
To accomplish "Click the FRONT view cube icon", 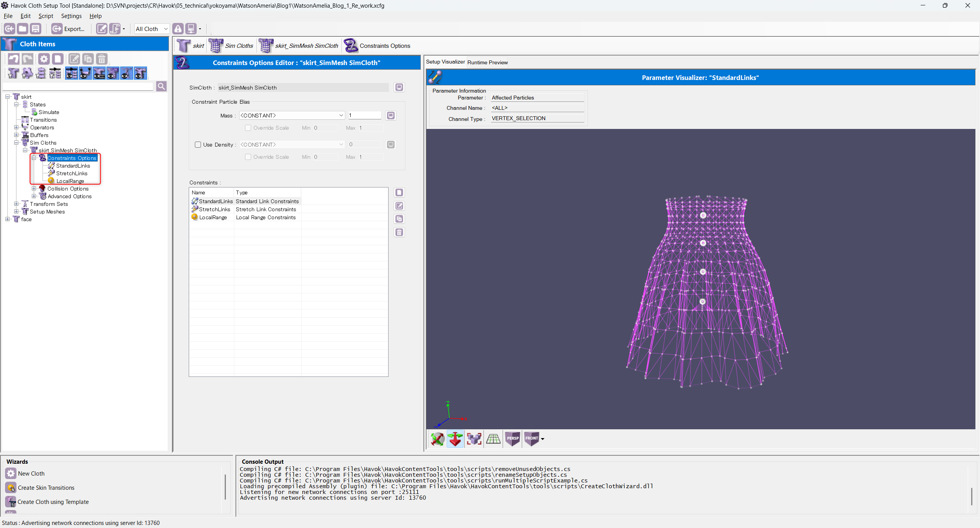I will pyautogui.click(x=532, y=439).
